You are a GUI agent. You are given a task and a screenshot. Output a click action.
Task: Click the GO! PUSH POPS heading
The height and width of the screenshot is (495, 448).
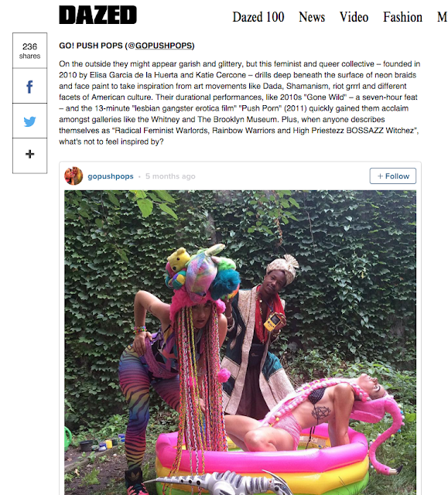(127, 46)
